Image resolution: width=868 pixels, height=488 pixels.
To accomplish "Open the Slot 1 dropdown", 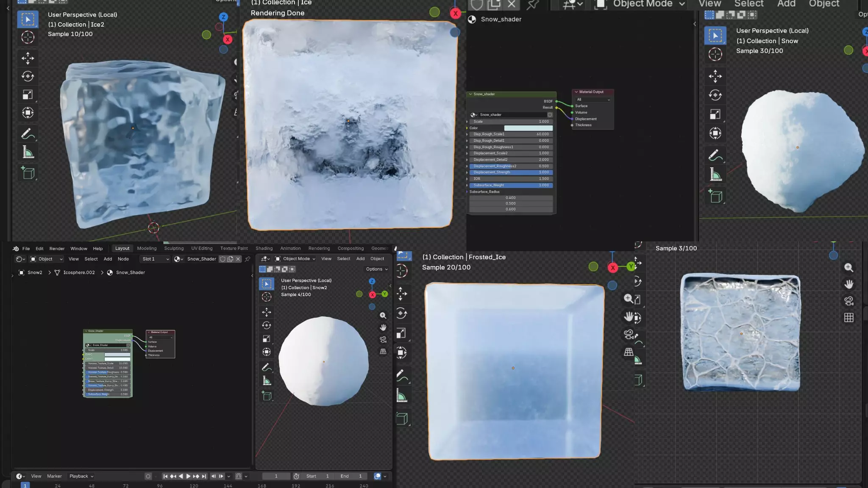I will 155,259.
